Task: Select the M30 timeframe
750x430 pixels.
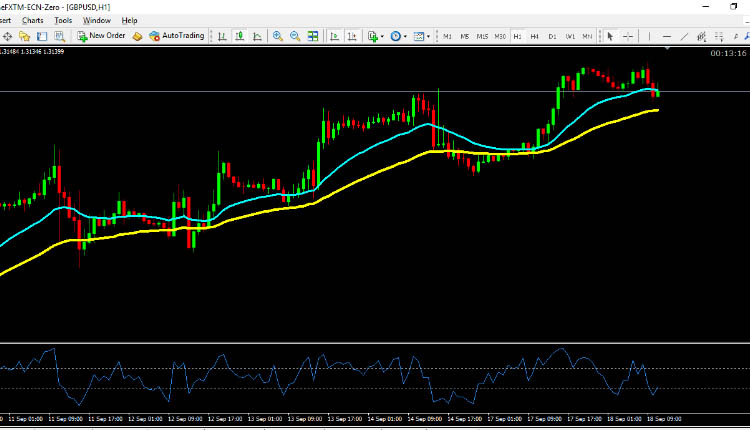Action: point(500,36)
